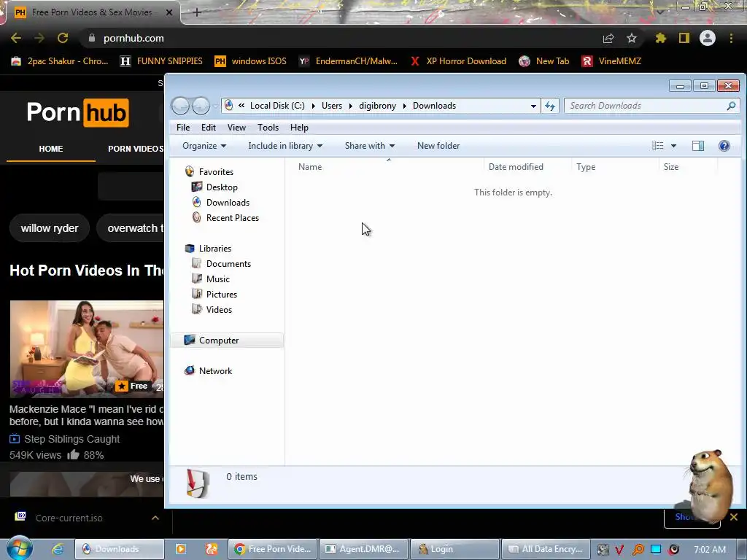Open the EndermanCH/Malw... bookmark
The image size is (747, 560).
348,61
